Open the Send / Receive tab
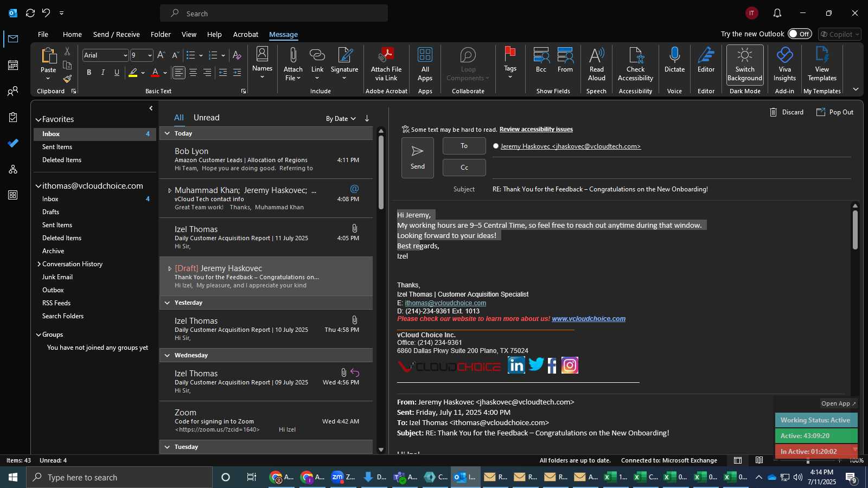The width and height of the screenshot is (868, 488). (116, 34)
